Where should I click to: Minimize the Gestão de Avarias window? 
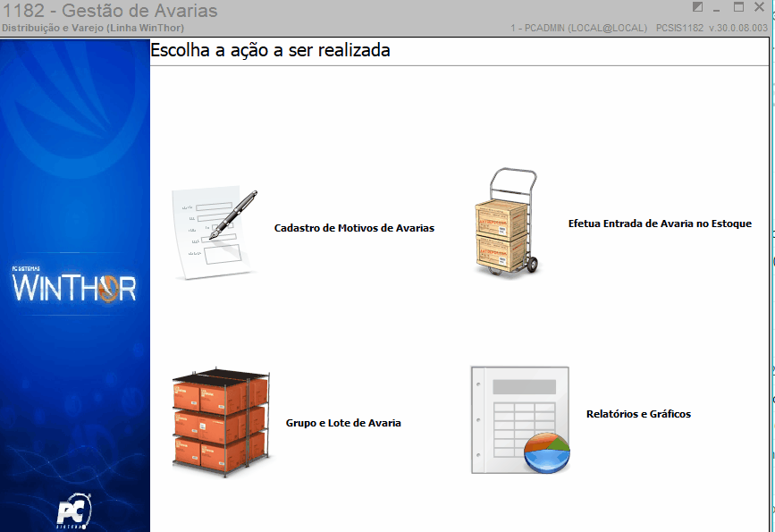(717, 8)
